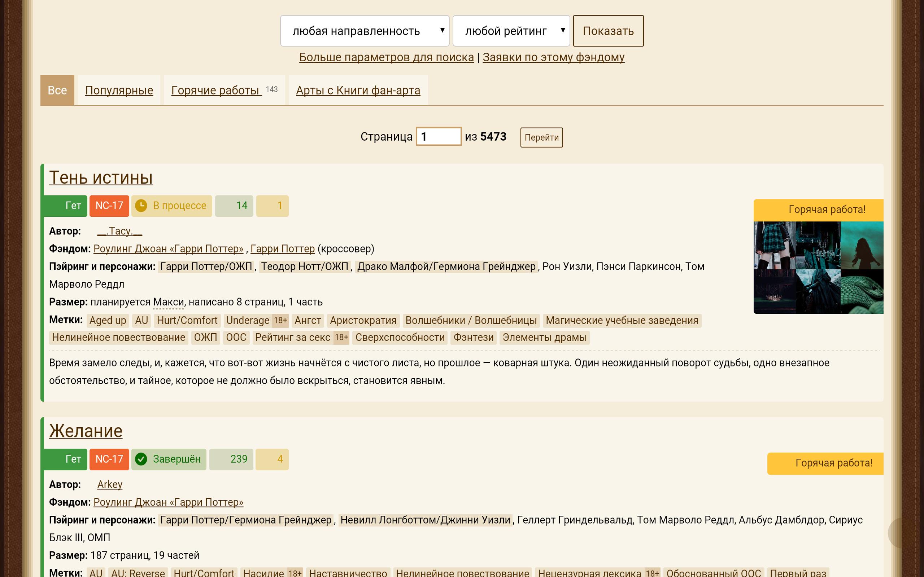Click the green completed checkmark icon on Желание

coord(141,459)
